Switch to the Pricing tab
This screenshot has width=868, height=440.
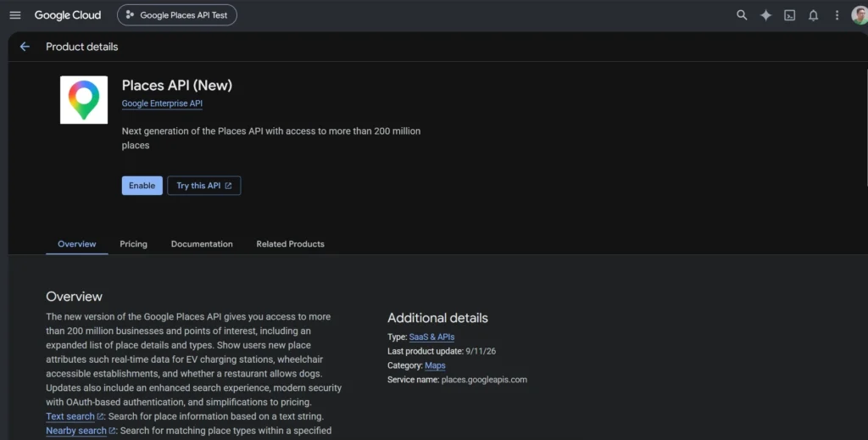[133, 244]
